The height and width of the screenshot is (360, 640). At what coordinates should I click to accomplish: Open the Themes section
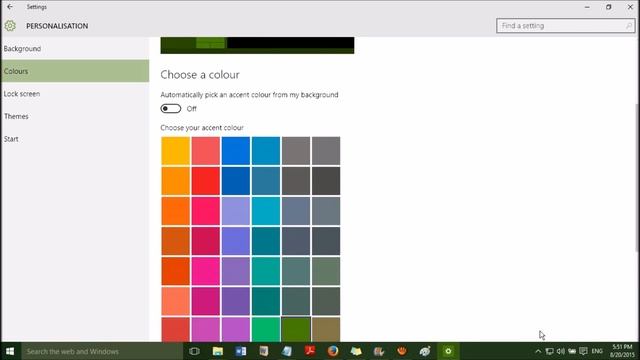pos(75,116)
